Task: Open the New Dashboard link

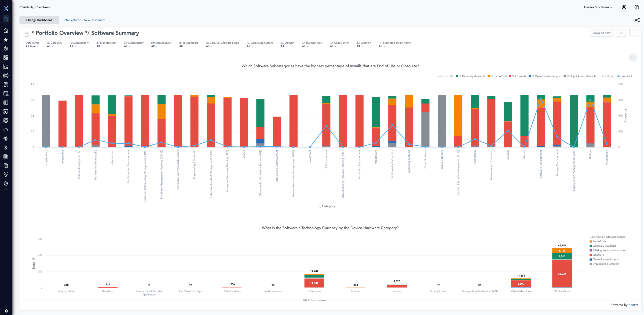Action: (94, 20)
